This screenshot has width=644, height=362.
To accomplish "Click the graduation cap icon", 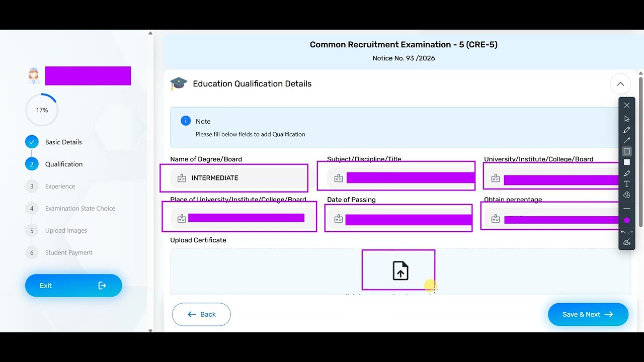I will [x=179, y=83].
